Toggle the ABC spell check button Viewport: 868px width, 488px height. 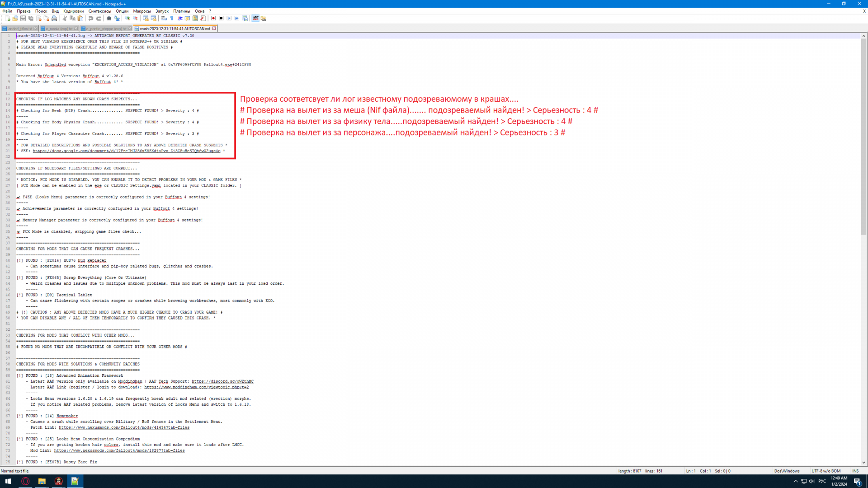point(256,19)
